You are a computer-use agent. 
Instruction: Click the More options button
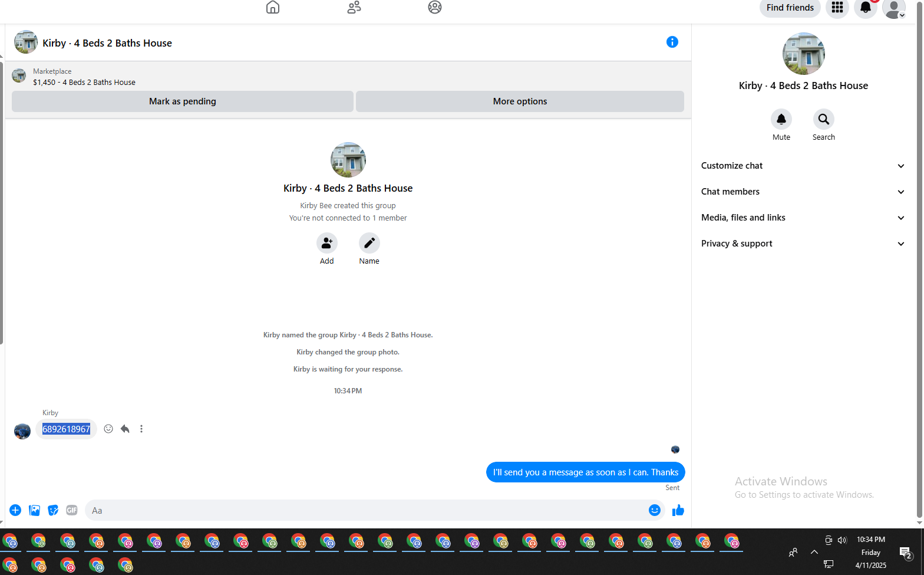tap(520, 101)
